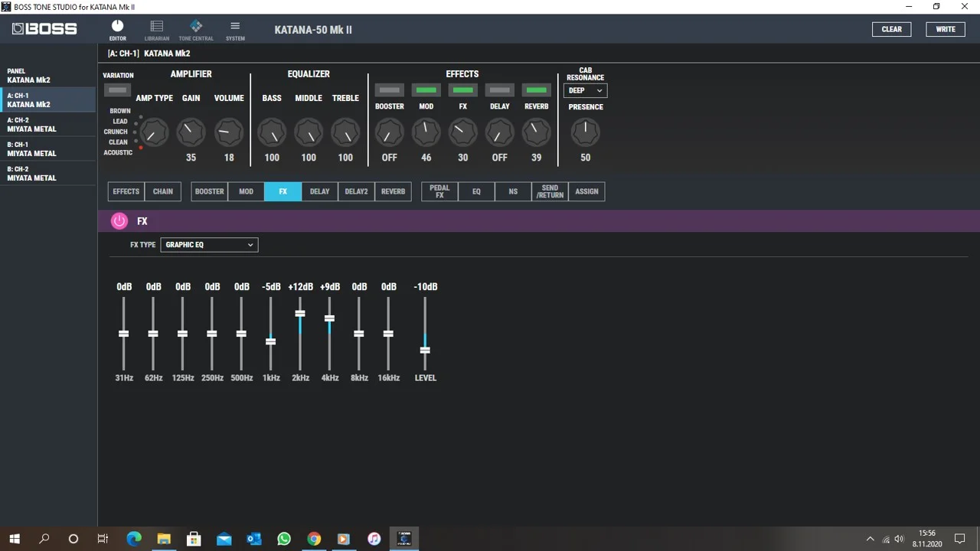Click the 31Hz EQ slider handle
This screenshot has height=551, width=980.
[123, 334]
